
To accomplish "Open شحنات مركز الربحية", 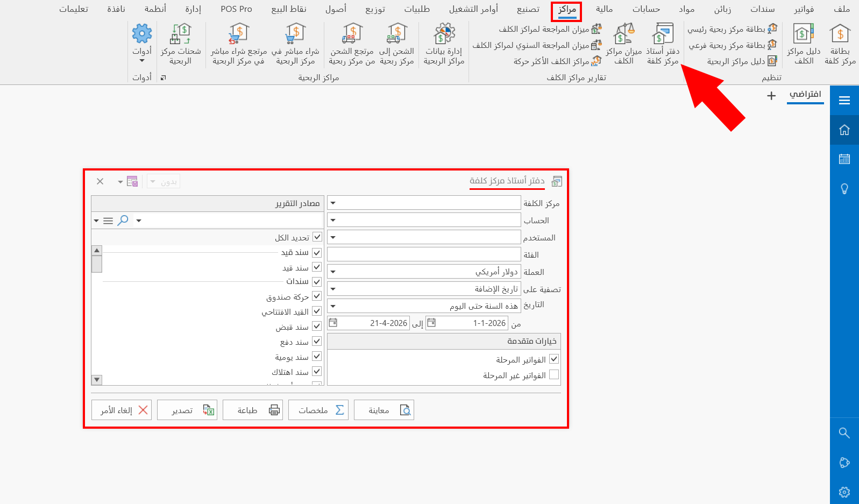I will [181, 45].
